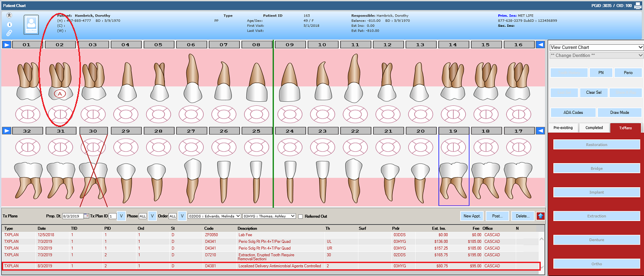Viewport: 644px width, 276px height.
Task: Collapse the patient header with the double-chevron icon
Action: 9,16
